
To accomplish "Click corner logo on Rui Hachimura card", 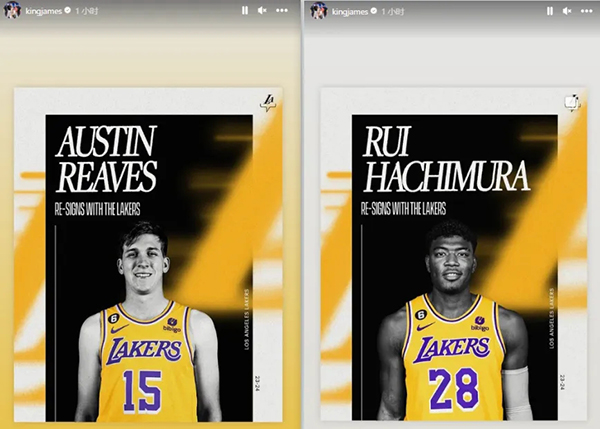I will [x=570, y=102].
